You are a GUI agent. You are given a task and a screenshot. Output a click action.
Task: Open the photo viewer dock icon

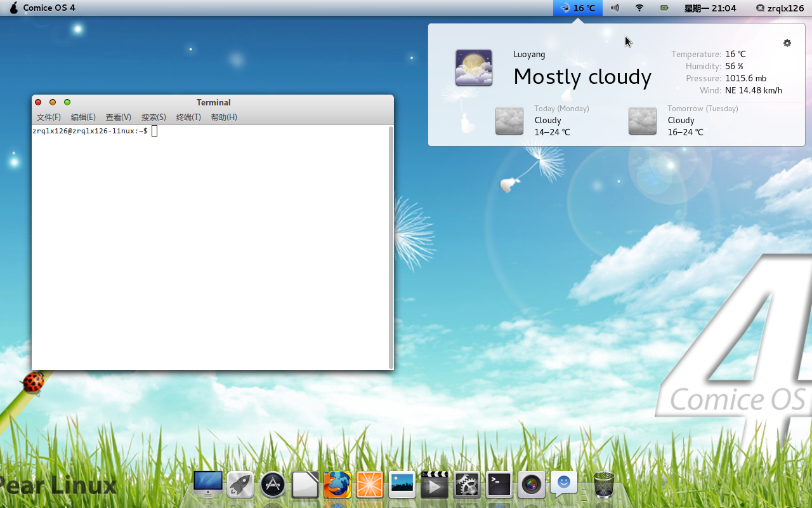coord(402,485)
